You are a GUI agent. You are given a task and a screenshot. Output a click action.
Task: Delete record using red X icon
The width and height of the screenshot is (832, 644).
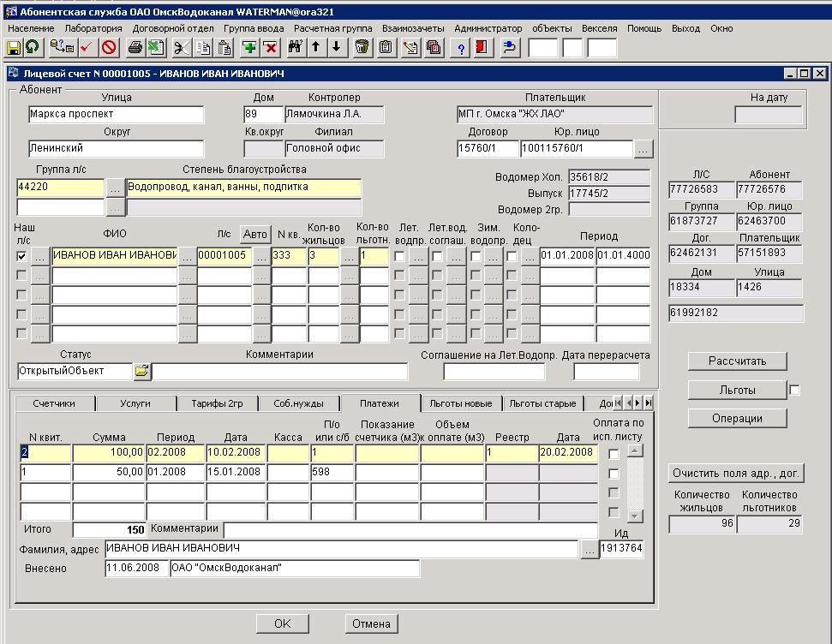[270, 47]
